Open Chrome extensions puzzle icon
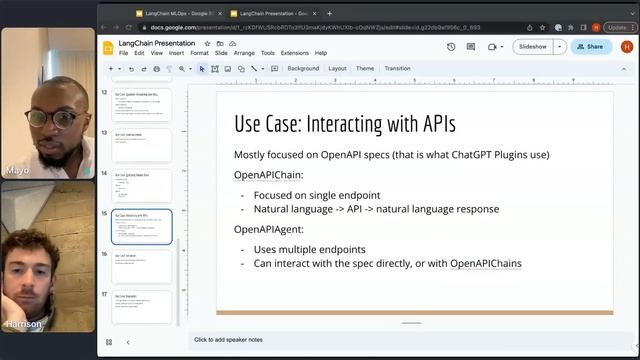The width and height of the screenshot is (640, 360). 571,28
